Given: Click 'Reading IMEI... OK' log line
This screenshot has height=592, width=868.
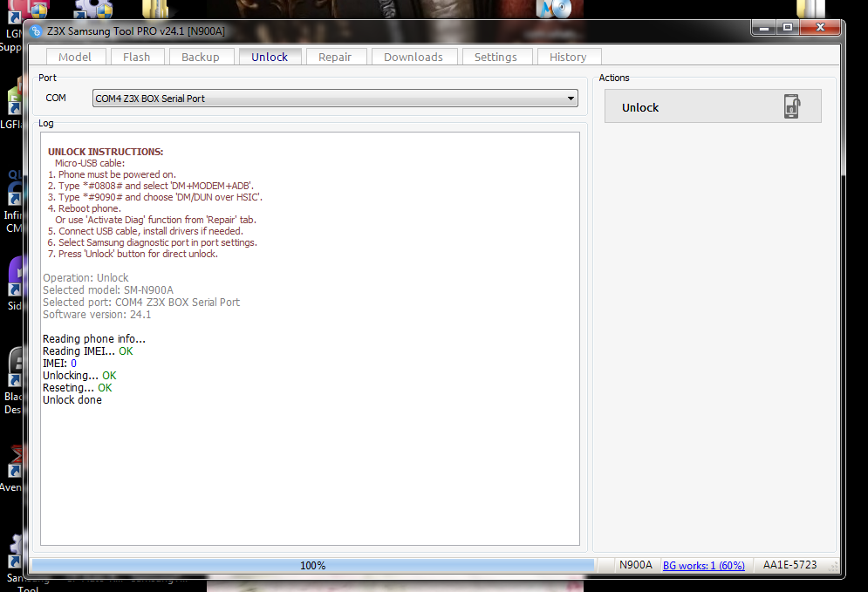Looking at the screenshot, I should (x=88, y=351).
